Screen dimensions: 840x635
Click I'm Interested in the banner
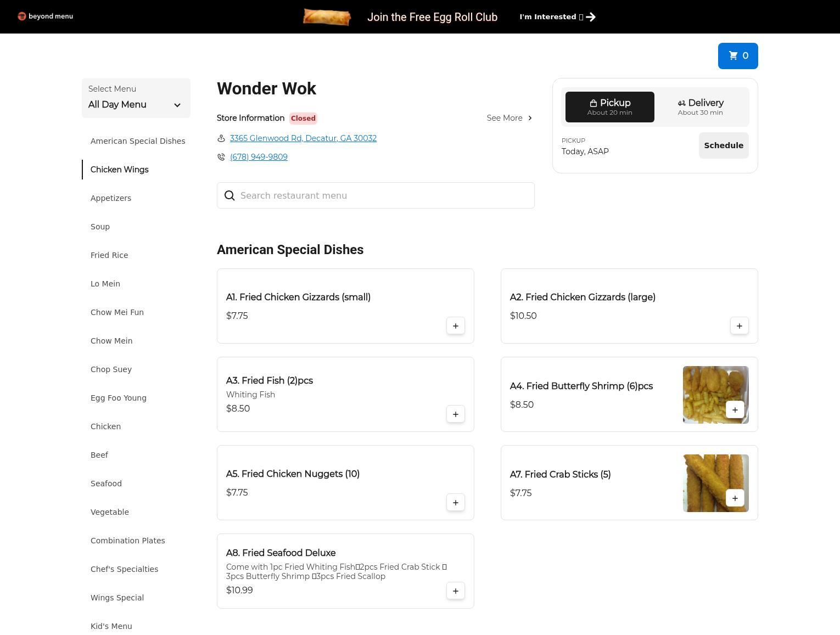tap(557, 17)
